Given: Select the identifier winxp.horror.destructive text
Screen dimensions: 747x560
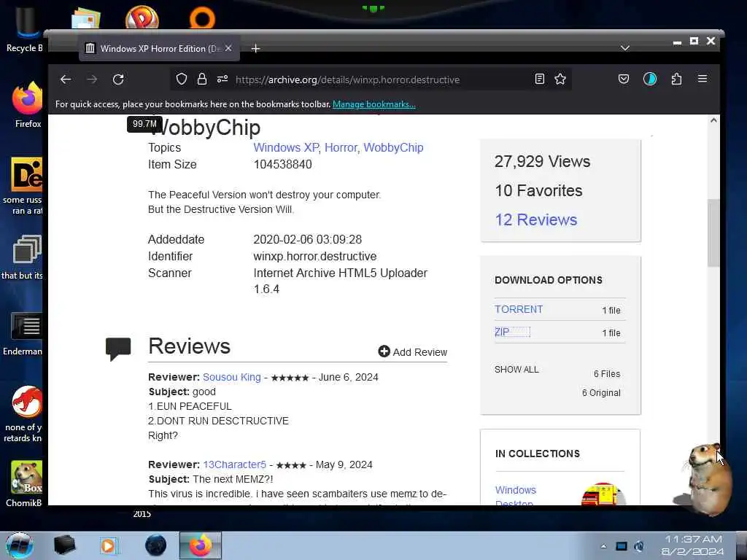Looking at the screenshot, I should tap(315, 256).
